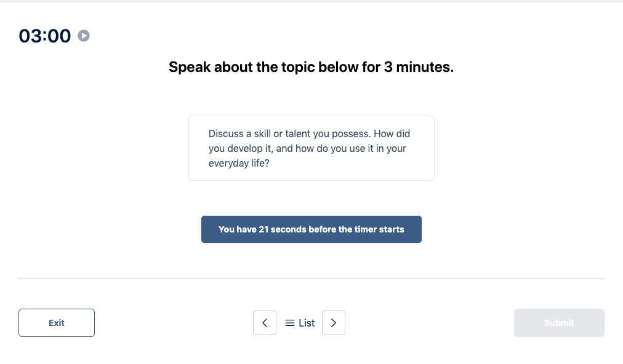Viewport: 623px width, 364px height.
Task: Click the circular audio play icon
Action: pyautogui.click(x=83, y=35)
